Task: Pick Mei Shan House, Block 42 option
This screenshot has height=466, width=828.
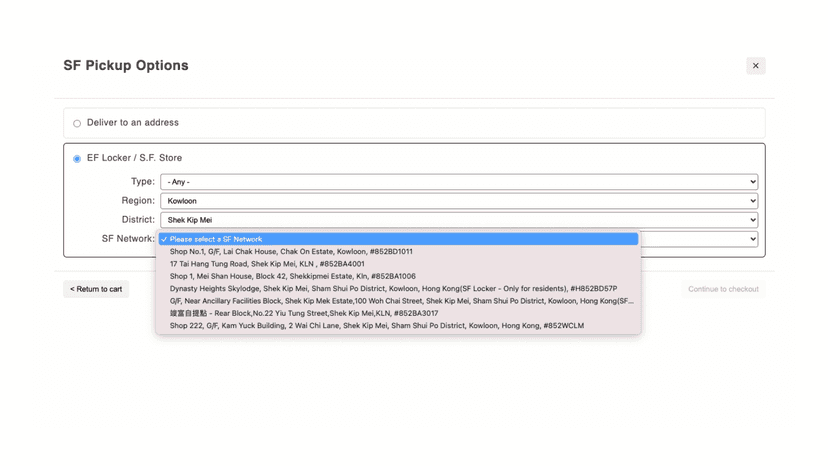Action: coord(398,276)
